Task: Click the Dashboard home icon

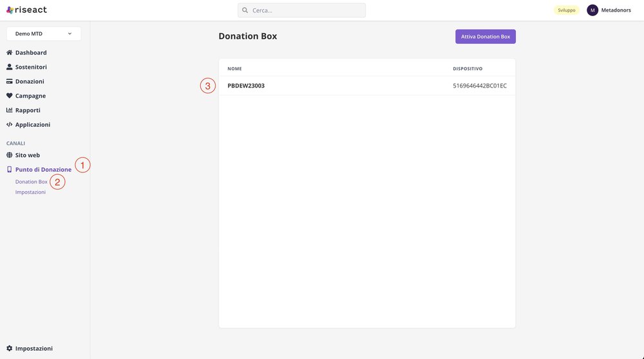Action: tap(9, 53)
